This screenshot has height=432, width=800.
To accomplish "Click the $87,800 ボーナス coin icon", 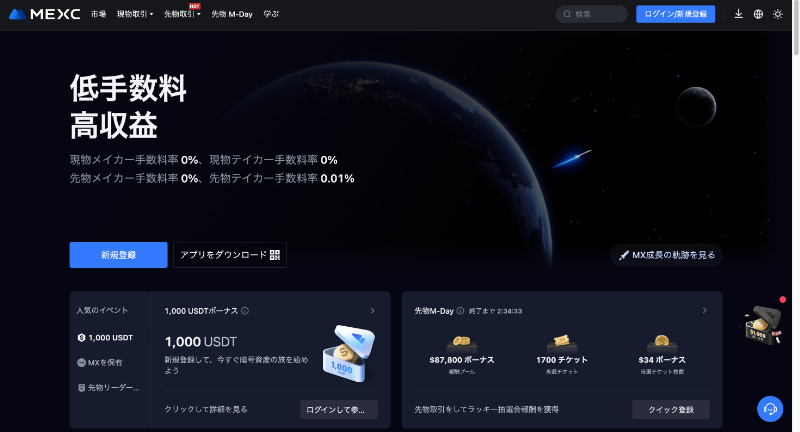I will 461,343.
